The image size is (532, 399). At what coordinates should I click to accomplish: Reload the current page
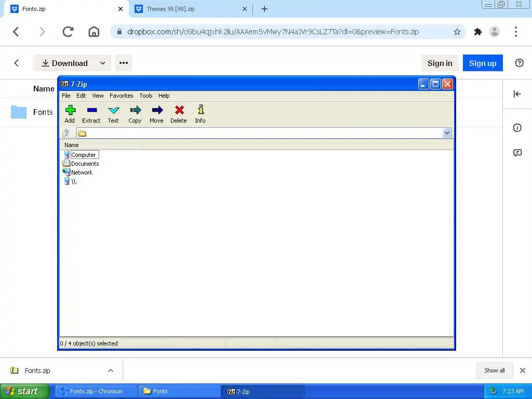pyautogui.click(x=68, y=32)
